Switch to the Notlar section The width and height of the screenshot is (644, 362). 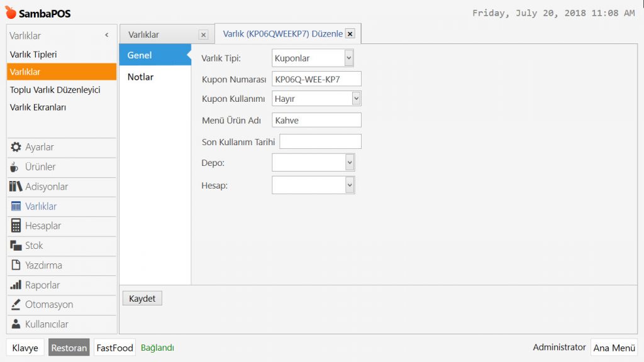click(141, 77)
